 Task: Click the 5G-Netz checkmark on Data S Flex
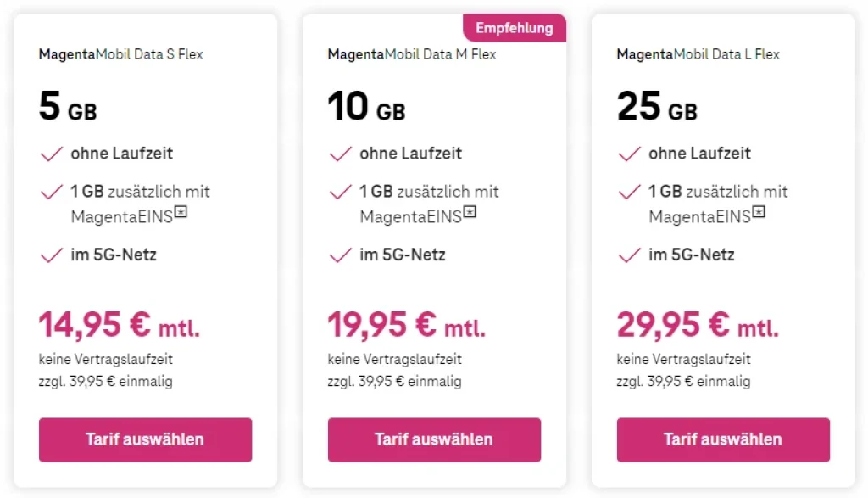tap(51, 254)
